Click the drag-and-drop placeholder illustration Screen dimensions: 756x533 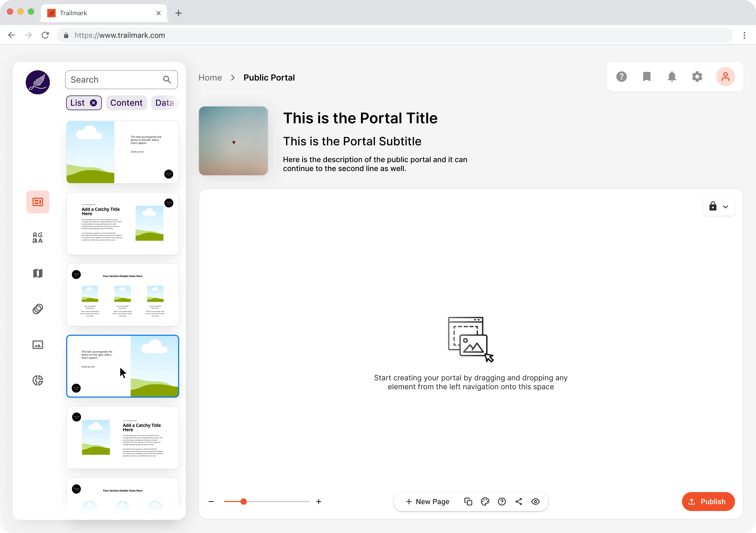click(471, 340)
